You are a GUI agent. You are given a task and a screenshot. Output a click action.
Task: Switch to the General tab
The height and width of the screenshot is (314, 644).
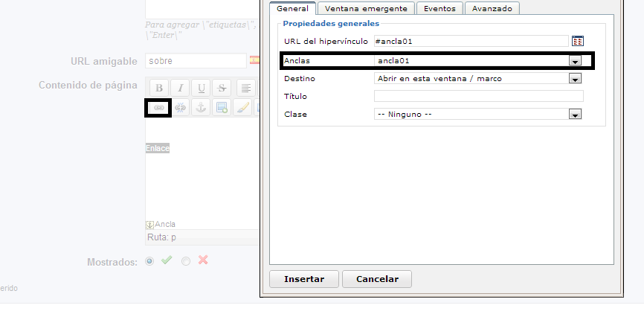tap(292, 9)
